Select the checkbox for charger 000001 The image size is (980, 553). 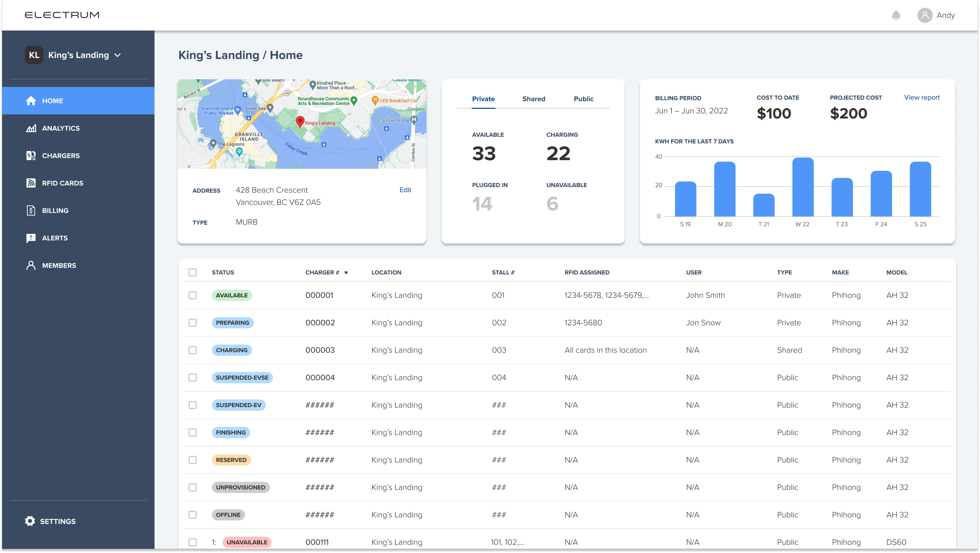(192, 295)
